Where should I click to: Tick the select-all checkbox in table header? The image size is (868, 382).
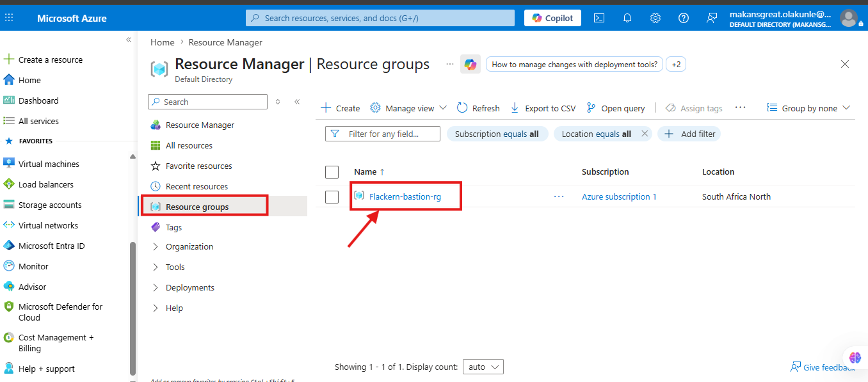(332, 171)
